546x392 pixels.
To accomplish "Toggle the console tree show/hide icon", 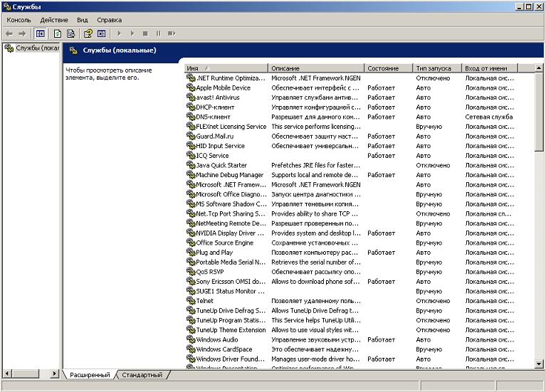I will point(41,33).
